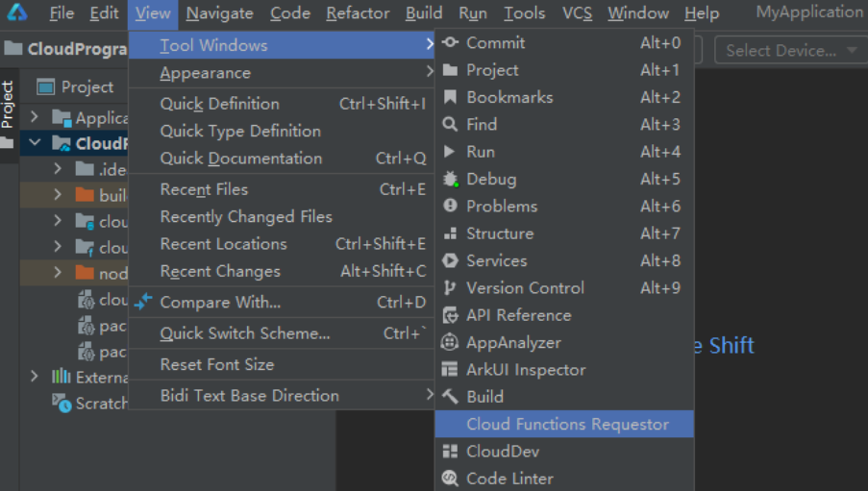The height and width of the screenshot is (491, 868).
Task: Click Compare With menu entry
Action: point(220,302)
